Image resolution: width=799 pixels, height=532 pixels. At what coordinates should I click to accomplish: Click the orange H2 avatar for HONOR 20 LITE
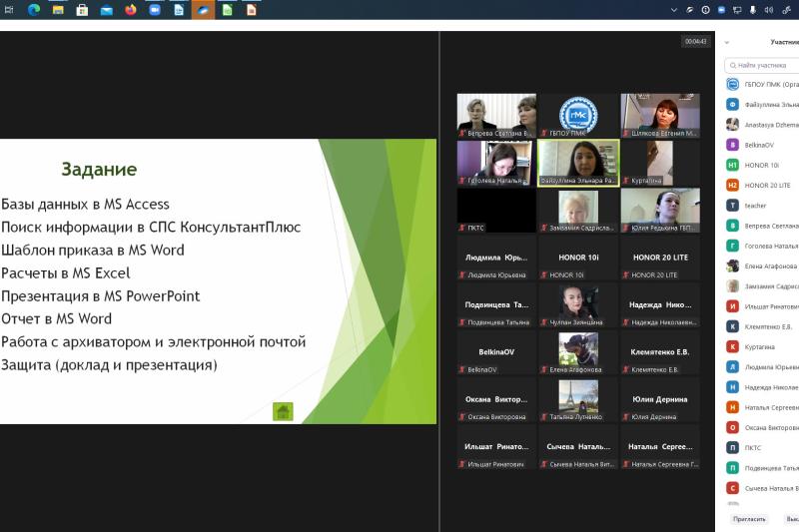(x=732, y=186)
